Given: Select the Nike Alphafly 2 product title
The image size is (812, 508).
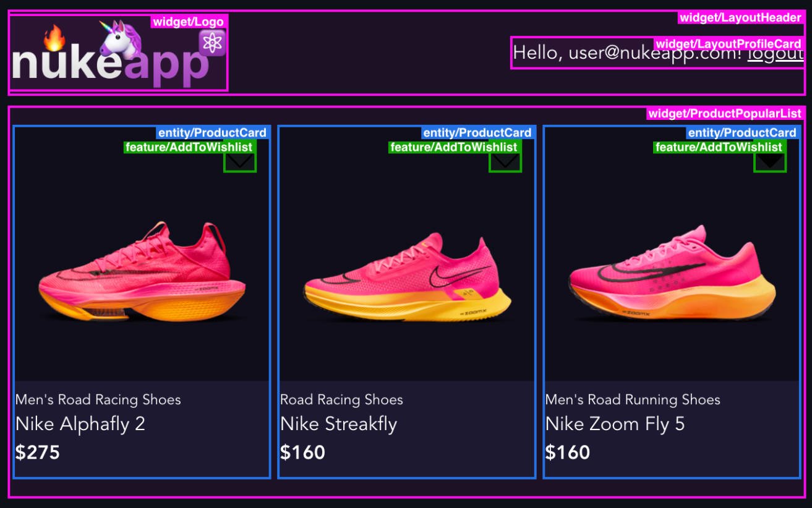Looking at the screenshot, I should click(80, 425).
